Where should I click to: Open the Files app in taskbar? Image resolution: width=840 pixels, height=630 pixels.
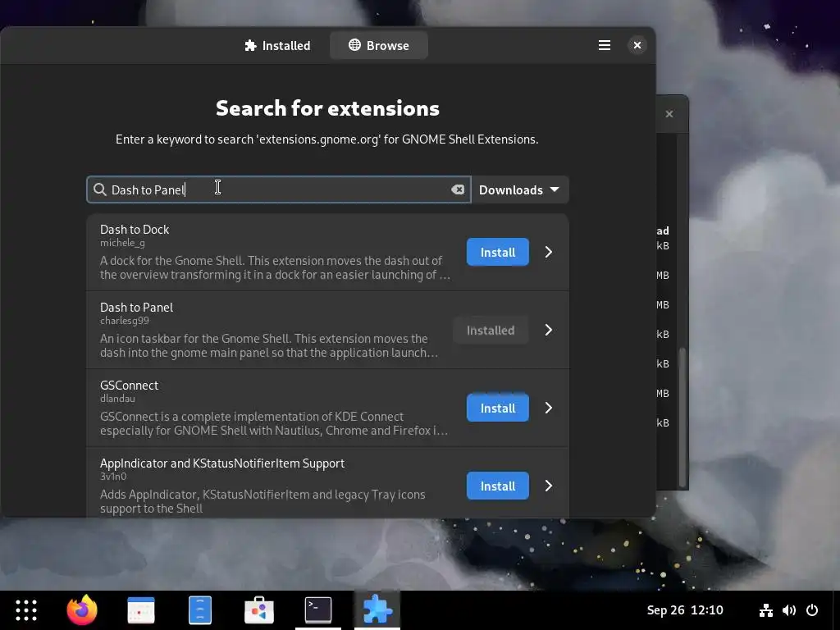(x=200, y=610)
